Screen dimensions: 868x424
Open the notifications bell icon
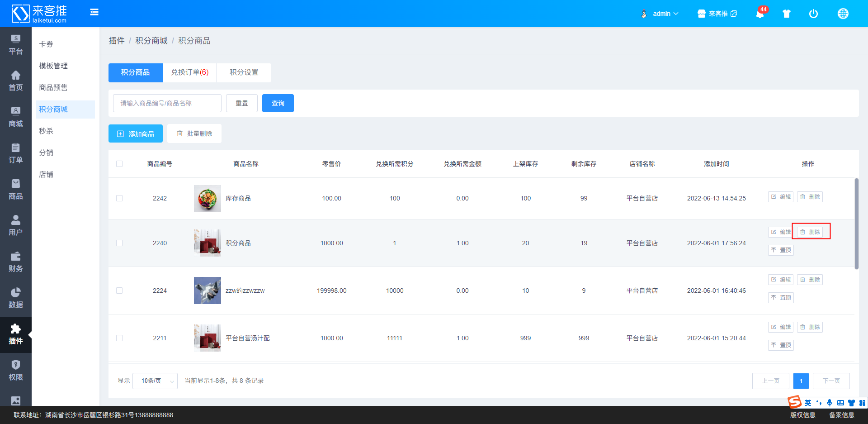pyautogui.click(x=760, y=14)
